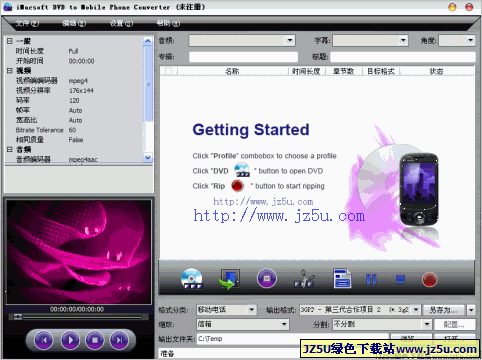
Task: Collapse the 视频 group in the settings tree
Action: coord(10,70)
